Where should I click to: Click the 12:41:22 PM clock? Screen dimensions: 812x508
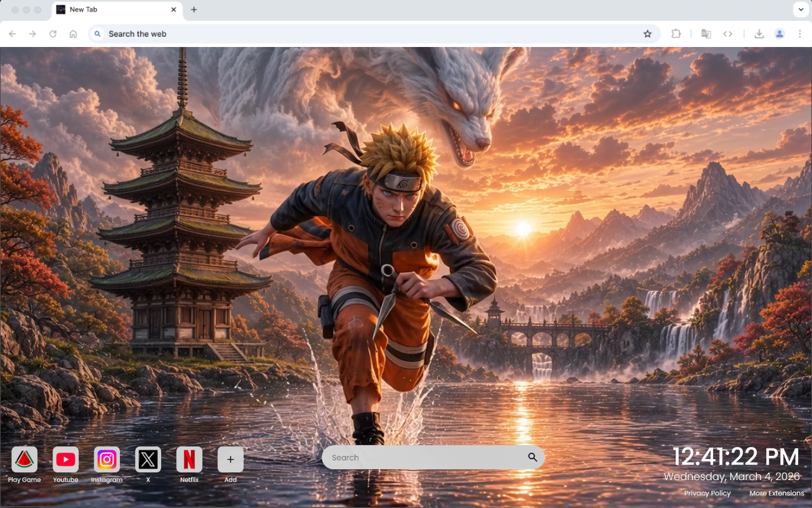(x=735, y=457)
